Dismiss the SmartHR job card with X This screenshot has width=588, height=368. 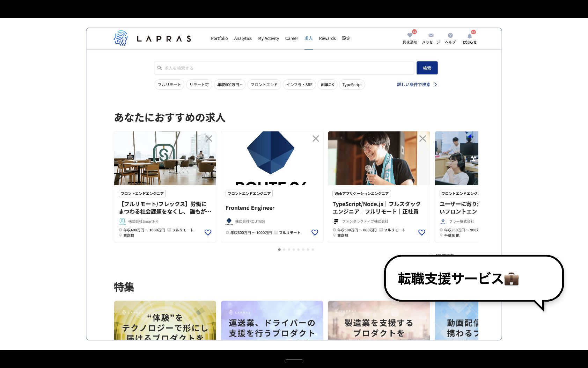click(x=209, y=139)
